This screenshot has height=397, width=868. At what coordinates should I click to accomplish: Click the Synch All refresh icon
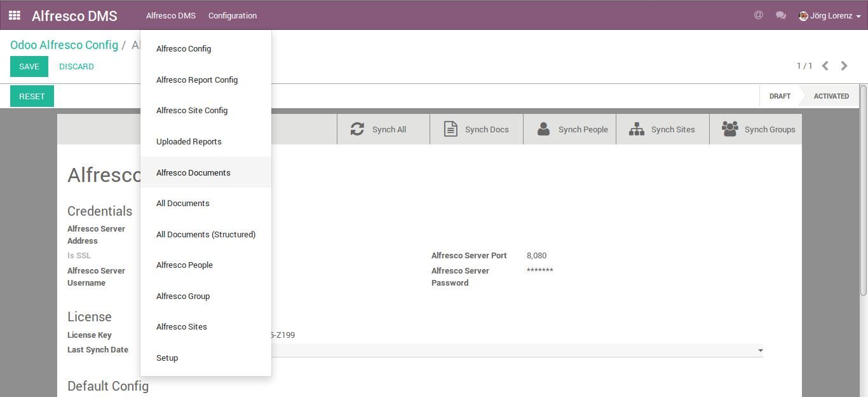[x=357, y=129]
